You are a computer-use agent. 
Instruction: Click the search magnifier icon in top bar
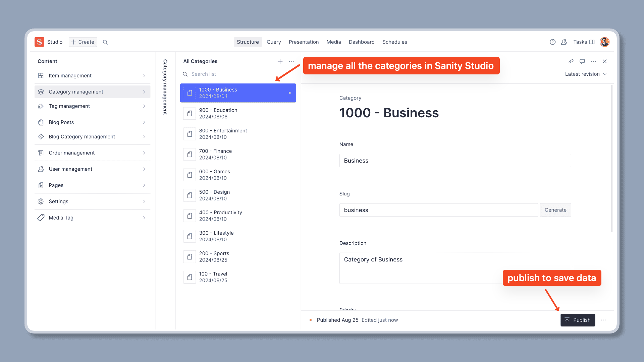pos(105,42)
